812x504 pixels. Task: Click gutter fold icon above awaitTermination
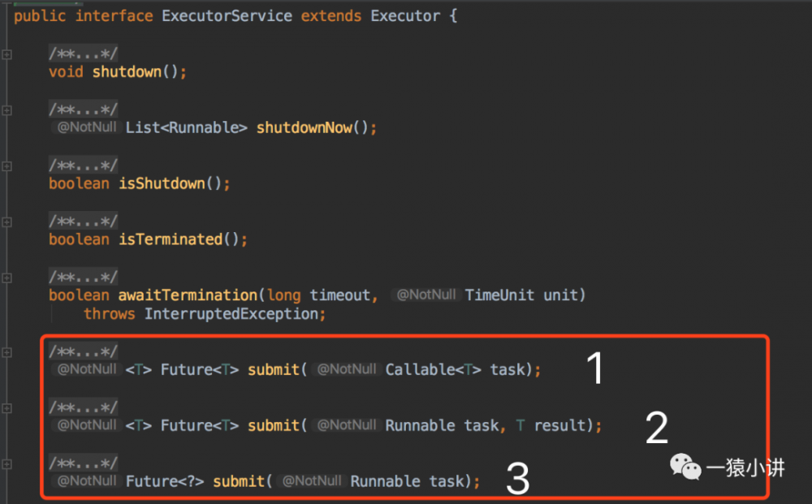(6, 278)
